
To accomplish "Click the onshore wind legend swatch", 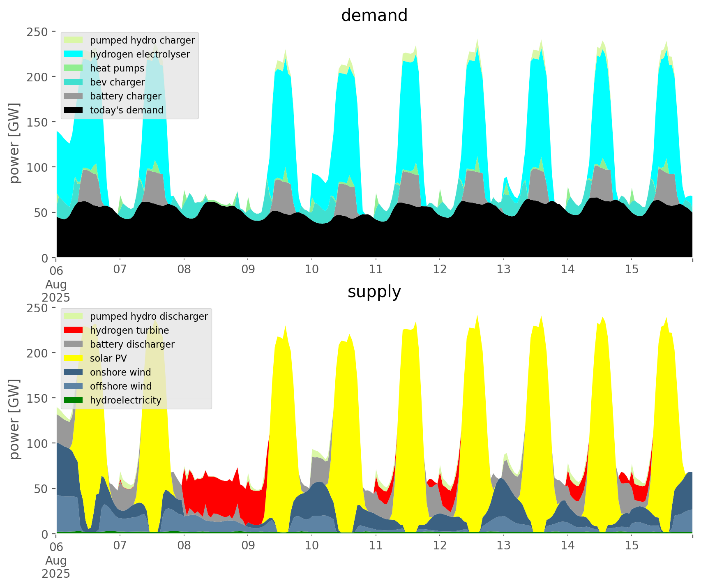I will tap(74, 372).
